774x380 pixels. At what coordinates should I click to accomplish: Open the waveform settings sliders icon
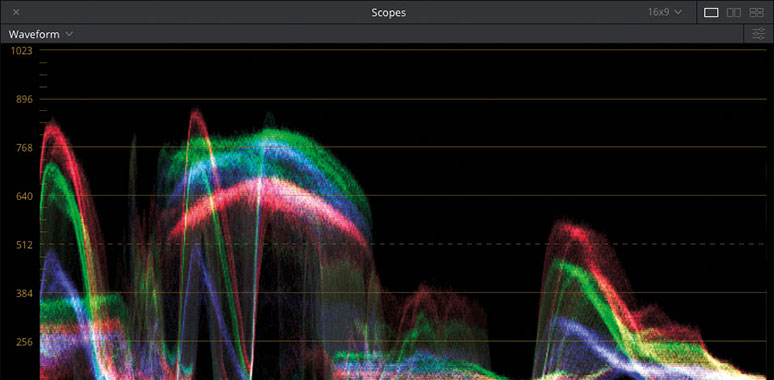click(x=758, y=34)
